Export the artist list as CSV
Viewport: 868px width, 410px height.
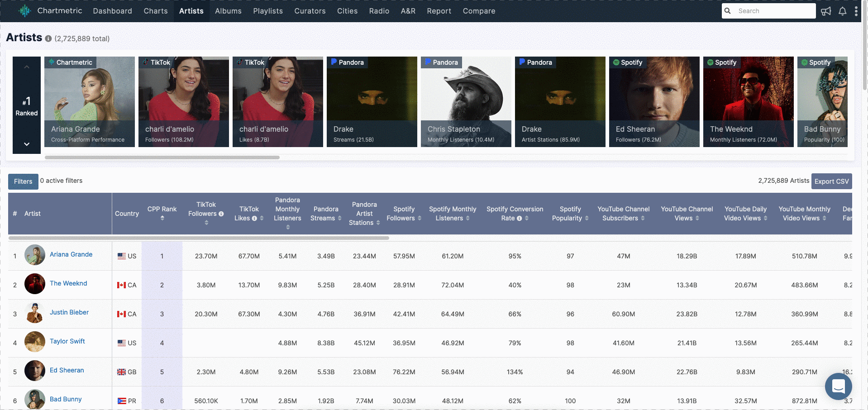tap(831, 181)
